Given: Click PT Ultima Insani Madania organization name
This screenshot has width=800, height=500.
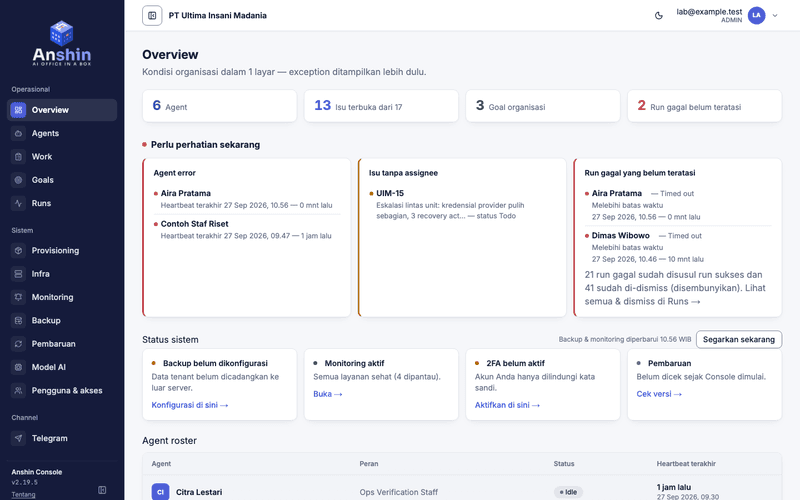Looking at the screenshot, I should [218, 16].
